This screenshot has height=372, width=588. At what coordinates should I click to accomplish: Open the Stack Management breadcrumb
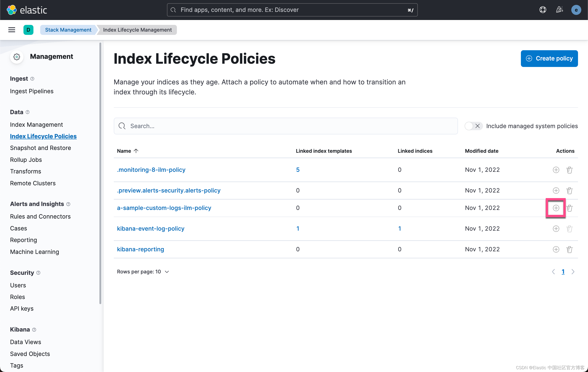[x=68, y=30]
